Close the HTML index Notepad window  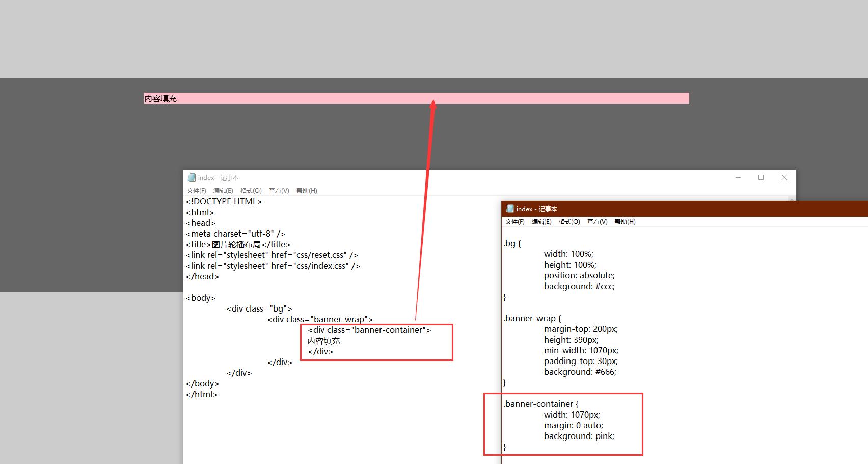click(784, 177)
